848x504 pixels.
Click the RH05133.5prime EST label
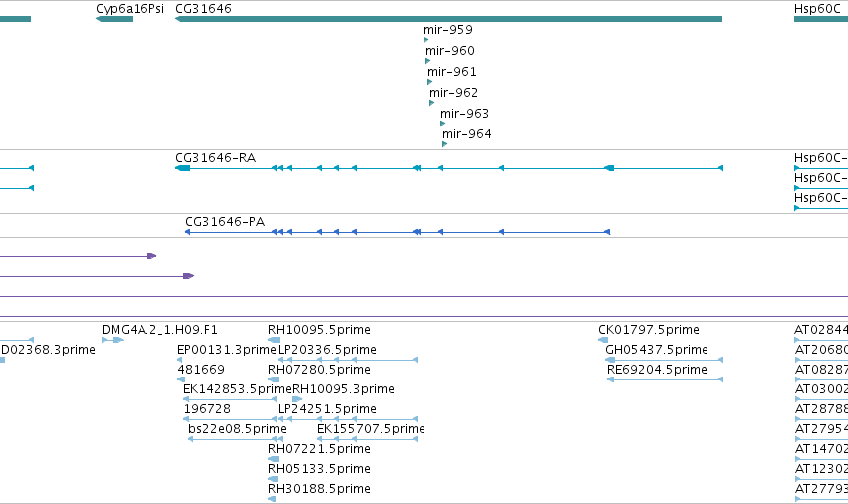pyautogui.click(x=319, y=469)
